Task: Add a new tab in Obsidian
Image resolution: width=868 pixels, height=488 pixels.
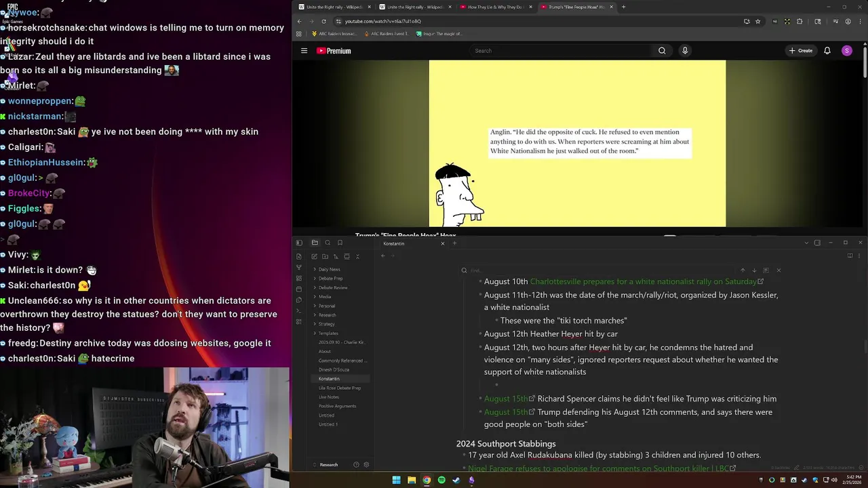Action: pos(454,243)
